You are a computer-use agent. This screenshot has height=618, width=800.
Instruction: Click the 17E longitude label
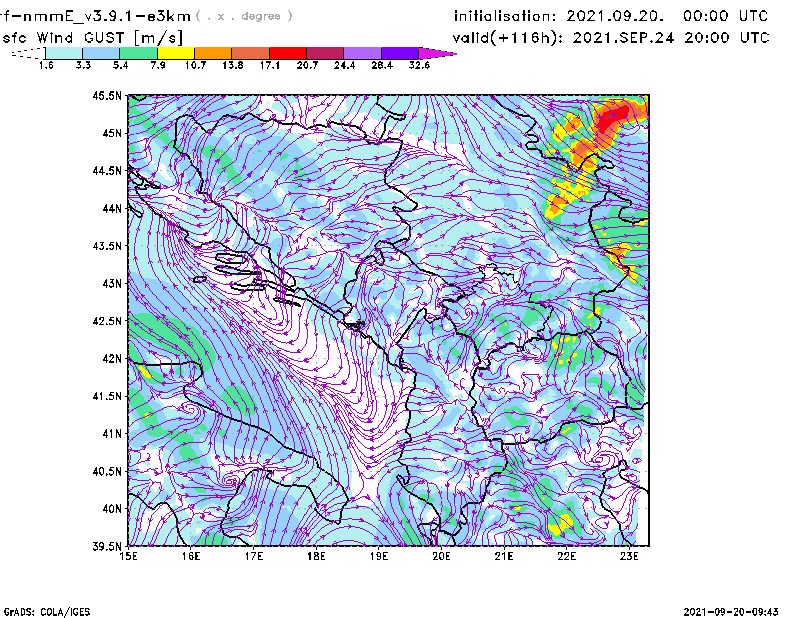254,556
